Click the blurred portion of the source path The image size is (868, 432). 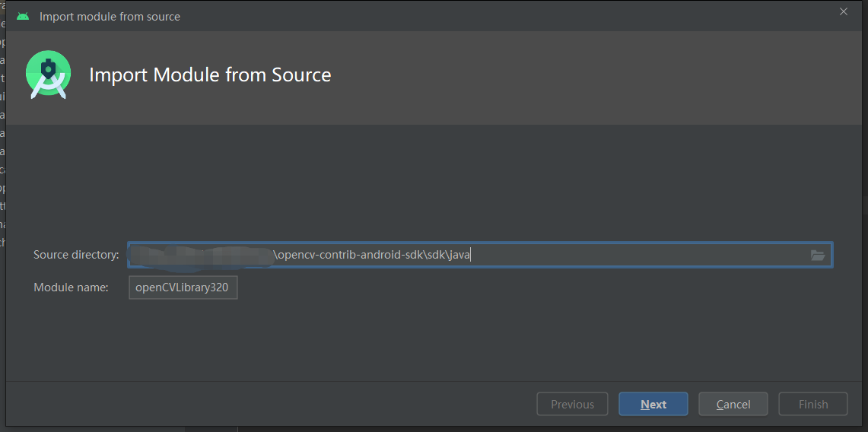(x=201, y=256)
